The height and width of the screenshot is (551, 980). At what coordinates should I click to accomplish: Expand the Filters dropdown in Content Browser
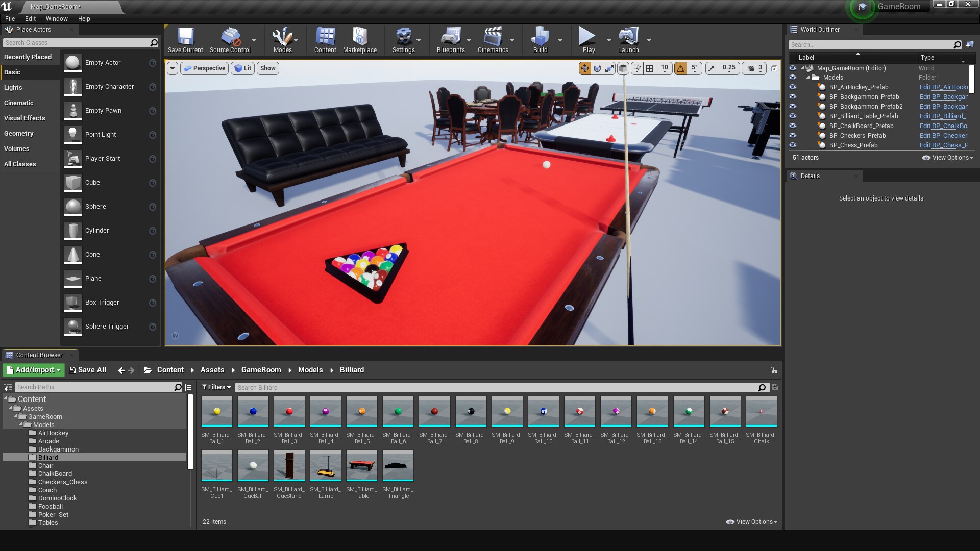tap(216, 387)
